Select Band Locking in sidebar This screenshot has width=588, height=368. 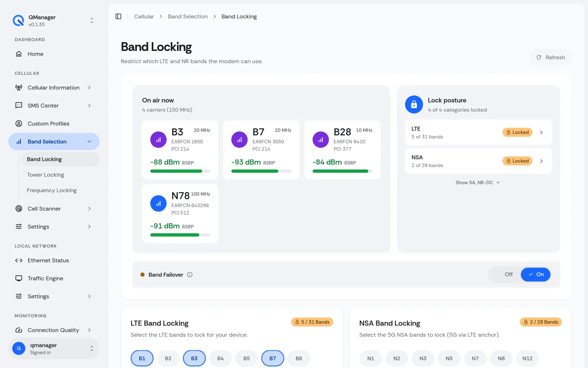pos(60,159)
